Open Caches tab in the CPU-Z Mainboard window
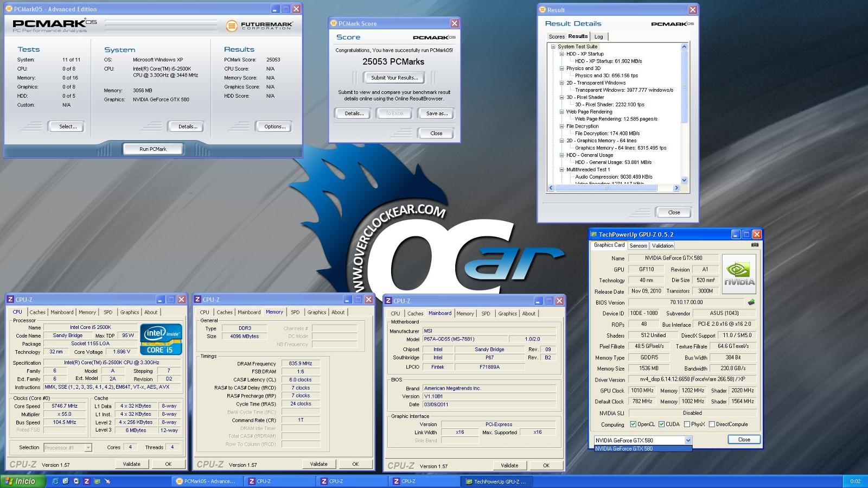The image size is (868, 488). click(416, 313)
